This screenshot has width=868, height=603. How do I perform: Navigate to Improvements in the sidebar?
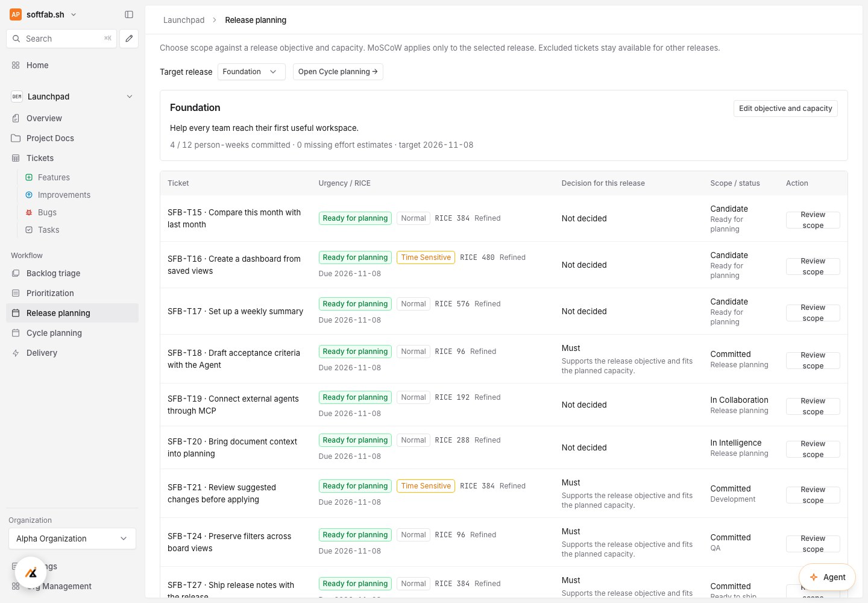[x=64, y=195]
